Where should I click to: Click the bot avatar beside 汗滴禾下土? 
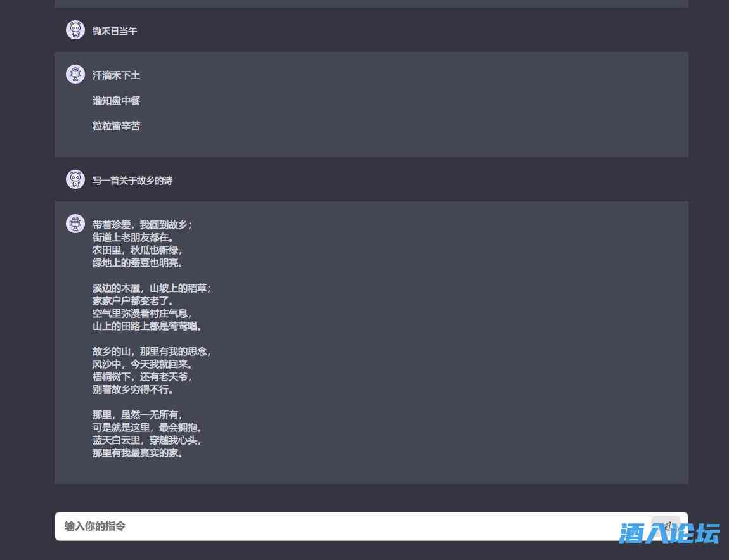(75, 74)
